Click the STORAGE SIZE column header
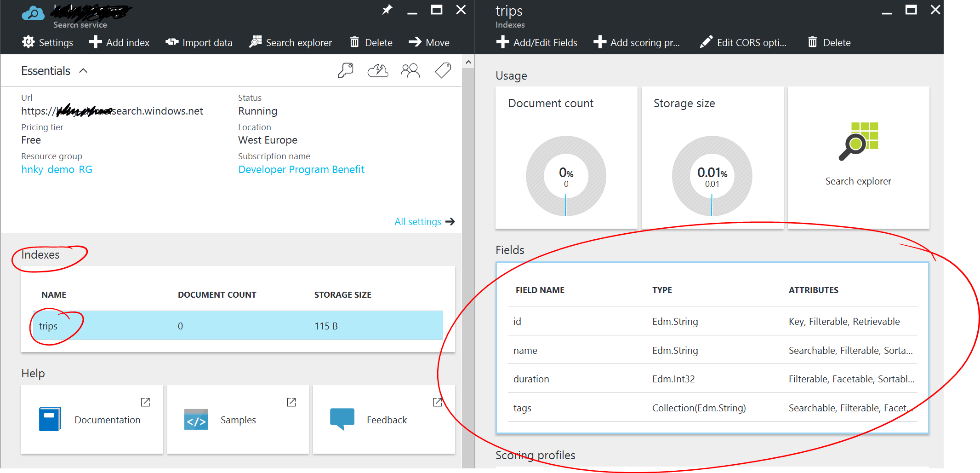Image resolution: width=980 pixels, height=473 pixels. click(343, 294)
